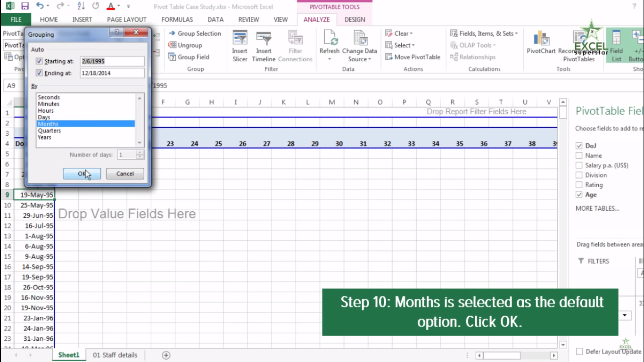644x362 pixels.
Task: Select Days in the By list
Action: (x=86, y=117)
